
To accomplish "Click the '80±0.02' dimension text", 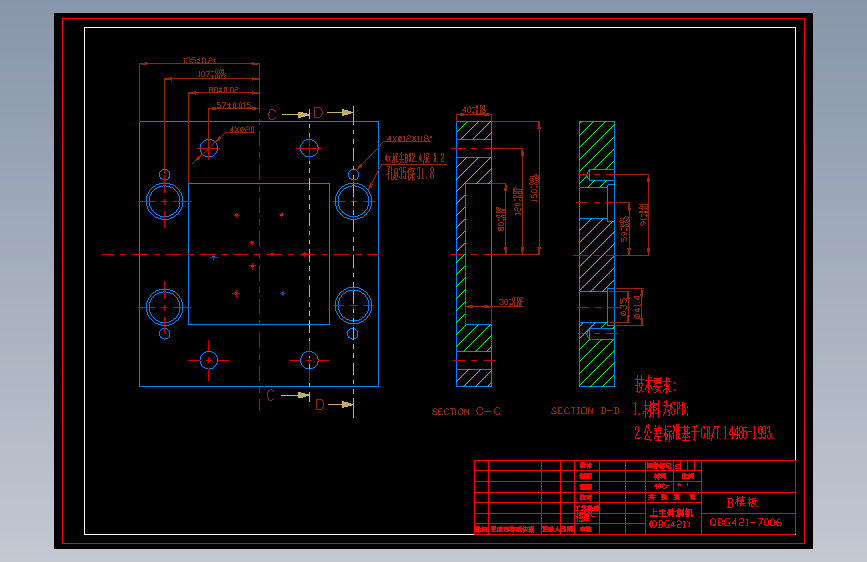I will [223, 90].
